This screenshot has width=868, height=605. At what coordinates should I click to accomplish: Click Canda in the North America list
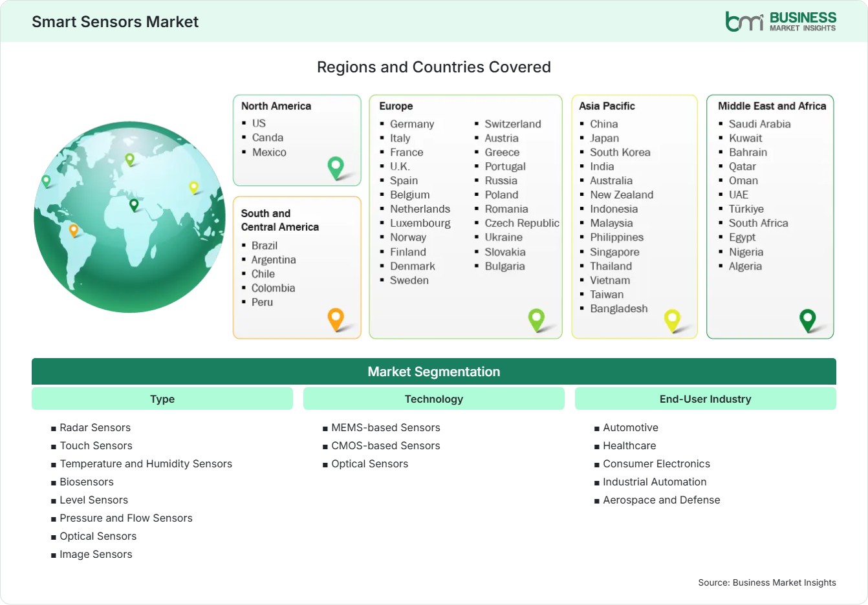268,138
